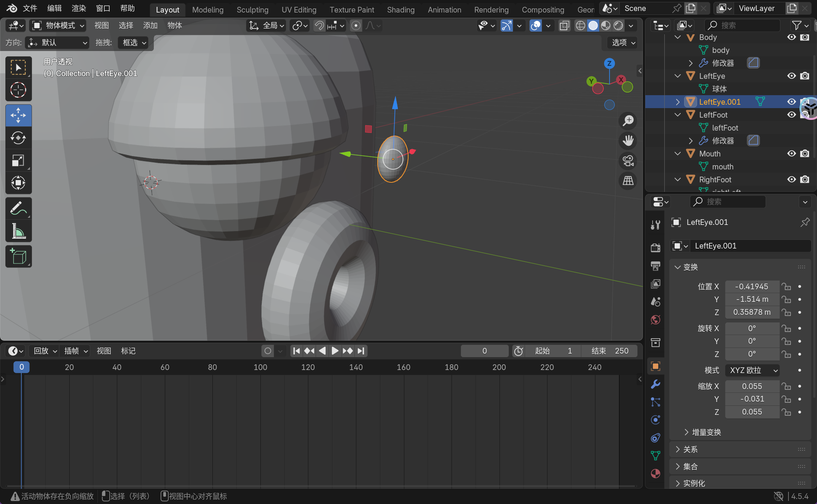Toggle visibility of the Mouth collection

click(x=791, y=153)
